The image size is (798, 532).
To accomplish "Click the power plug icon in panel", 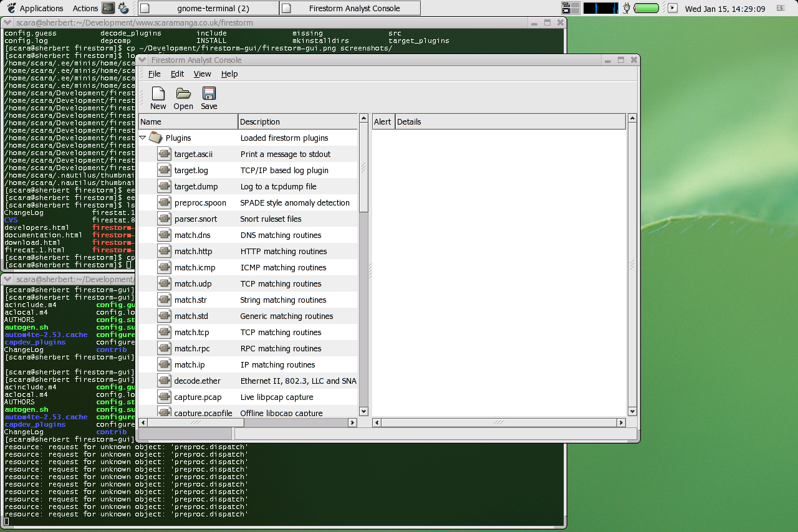I will [x=626, y=8].
